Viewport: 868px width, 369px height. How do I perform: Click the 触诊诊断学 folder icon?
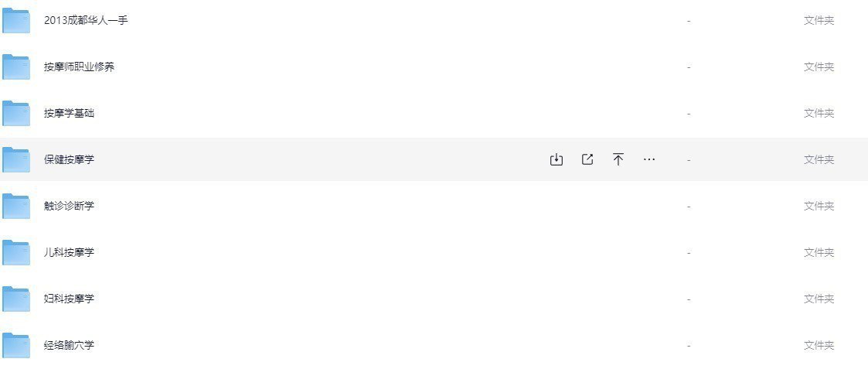16,206
